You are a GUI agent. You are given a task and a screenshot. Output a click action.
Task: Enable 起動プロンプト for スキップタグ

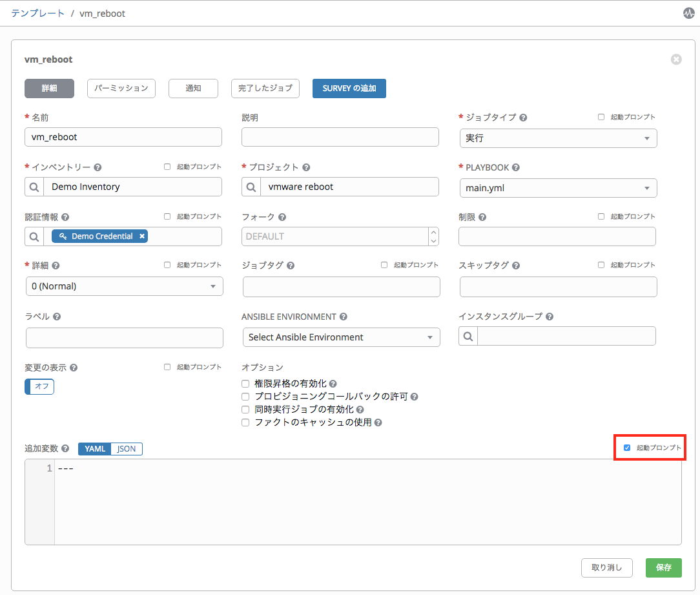point(601,265)
